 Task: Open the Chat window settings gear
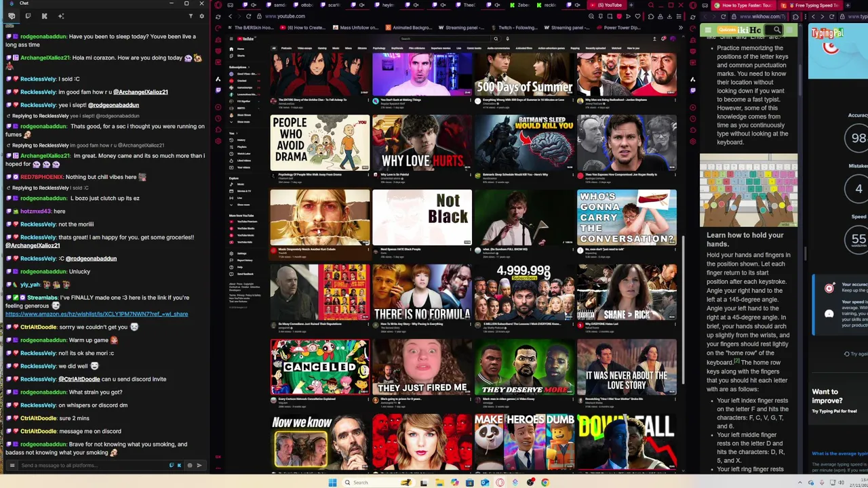click(201, 16)
